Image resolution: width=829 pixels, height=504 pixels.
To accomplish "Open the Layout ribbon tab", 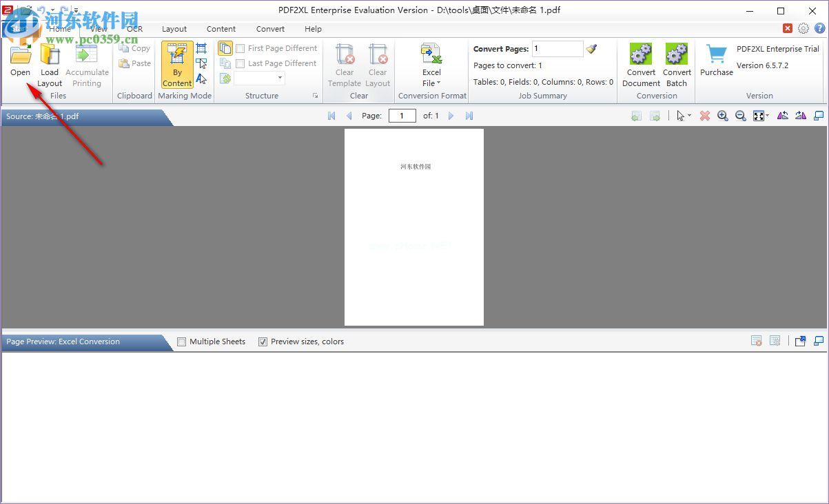I will tap(174, 29).
